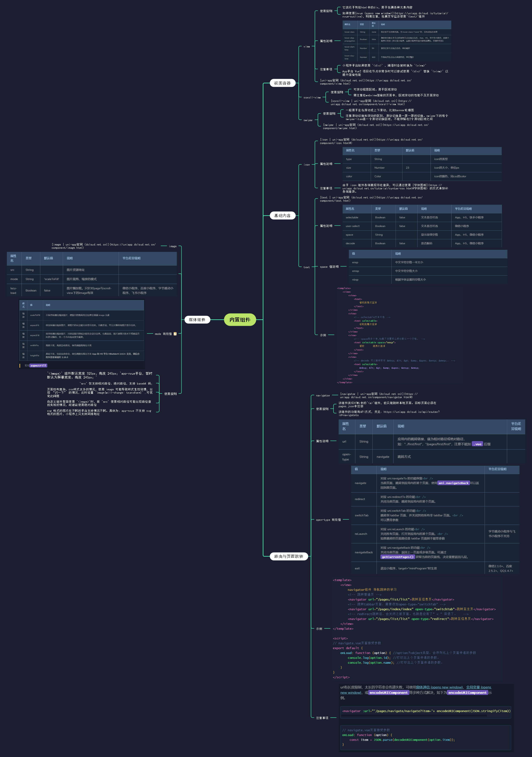Click the hover-stop-propagation cell
Image resolution: width=532 pixels, height=757 pixels.
(x=350, y=39)
